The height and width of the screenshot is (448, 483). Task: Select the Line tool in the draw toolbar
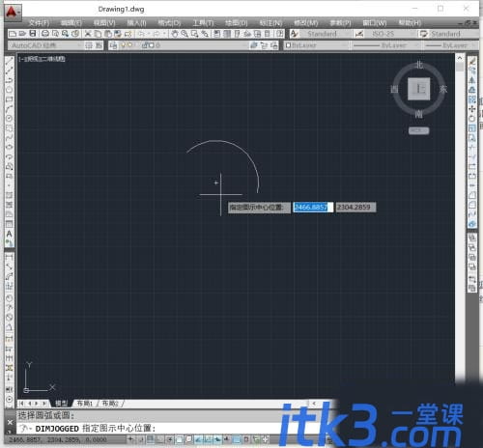pos(10,61)
